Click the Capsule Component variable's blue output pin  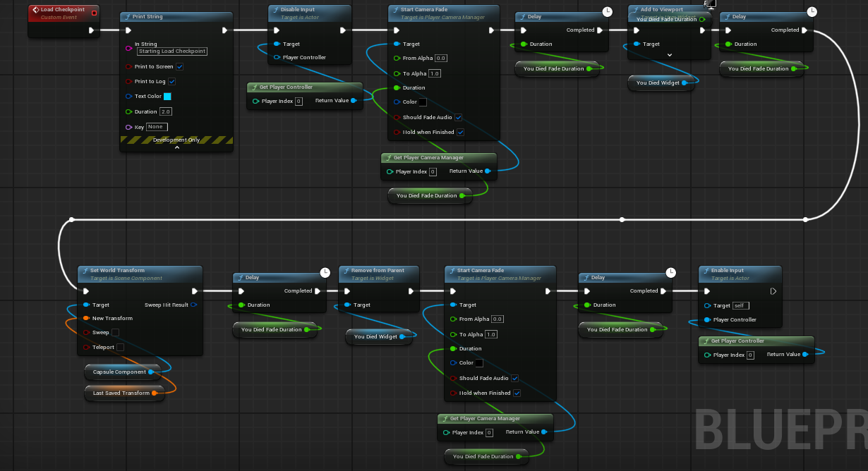tap(151, 372)
